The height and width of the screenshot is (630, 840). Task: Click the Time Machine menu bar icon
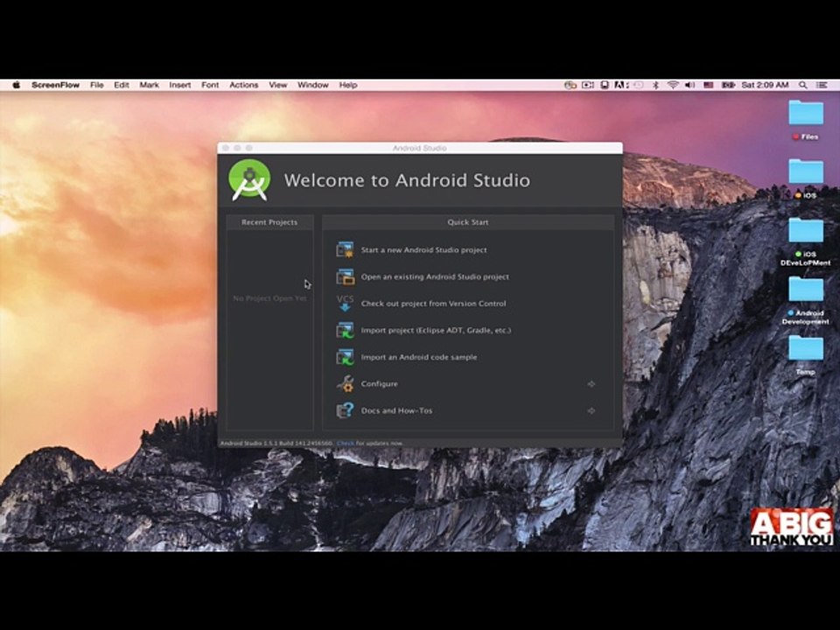639,85
